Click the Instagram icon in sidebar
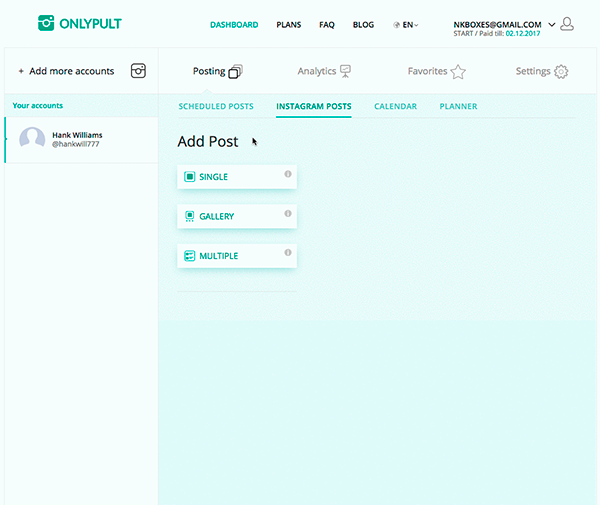The width and height of the screenshot is (600, 505). 138,71
